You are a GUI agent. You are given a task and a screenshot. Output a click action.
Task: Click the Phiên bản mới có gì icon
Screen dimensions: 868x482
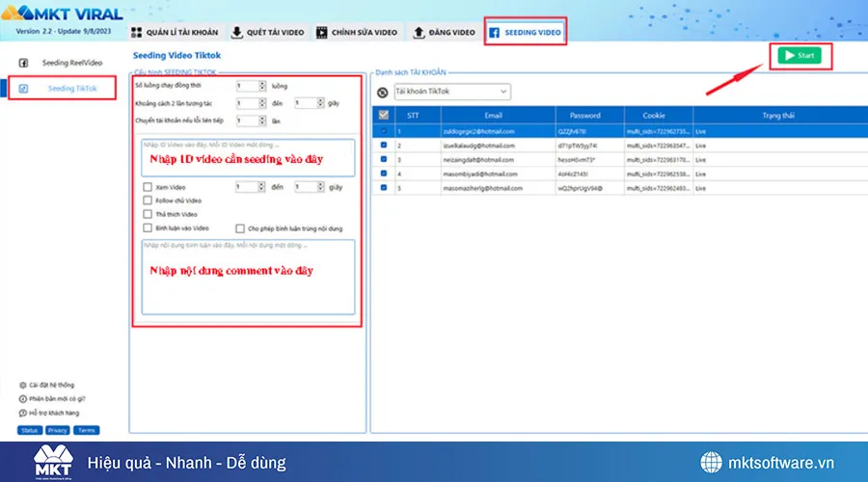tap(22, 397)
